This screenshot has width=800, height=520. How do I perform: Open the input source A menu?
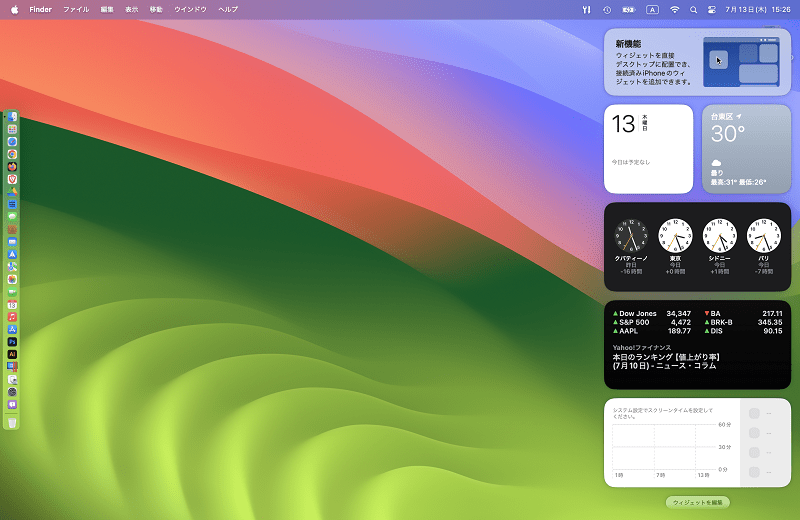652,10
